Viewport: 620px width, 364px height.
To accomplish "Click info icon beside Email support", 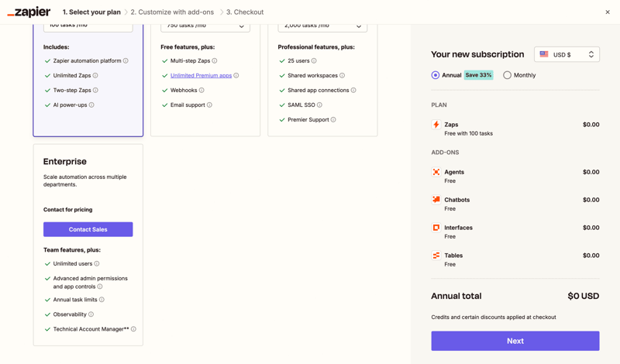I will tap(209, 105).
